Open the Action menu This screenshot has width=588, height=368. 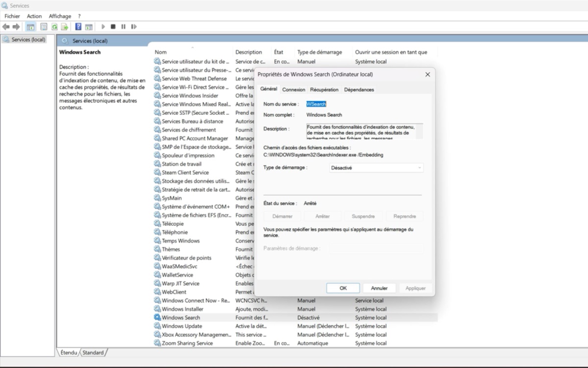(34, 16)
